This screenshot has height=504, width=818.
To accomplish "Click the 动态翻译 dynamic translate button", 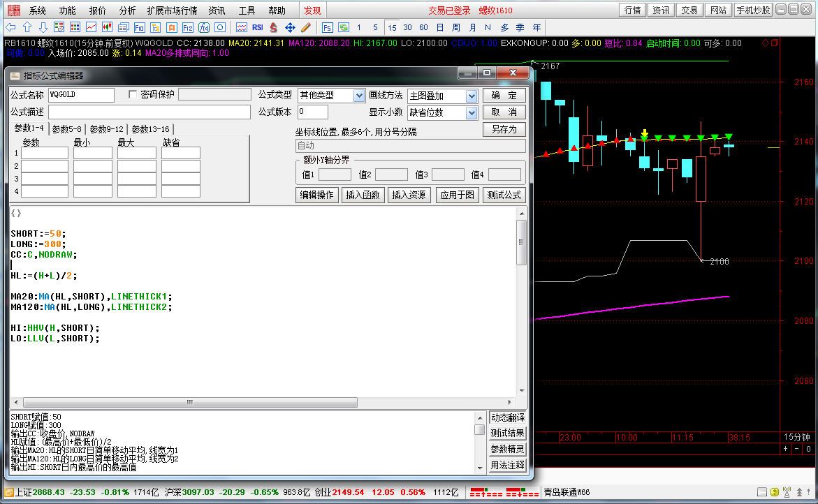I will pos(508,417).
